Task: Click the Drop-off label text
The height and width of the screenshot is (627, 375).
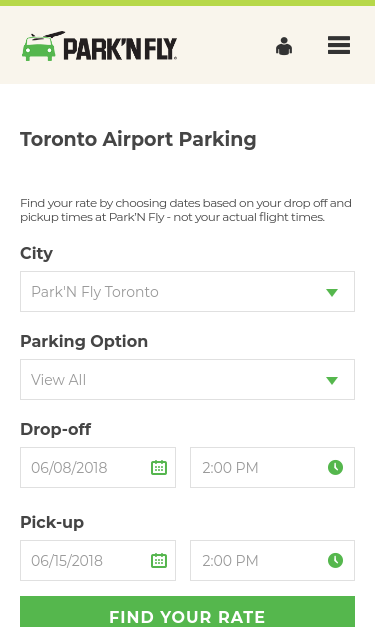Action: (56, 429)
